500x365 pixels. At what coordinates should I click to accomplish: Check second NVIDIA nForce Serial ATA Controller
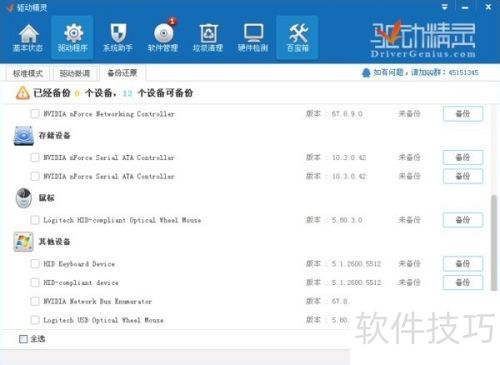click(35, 176)
